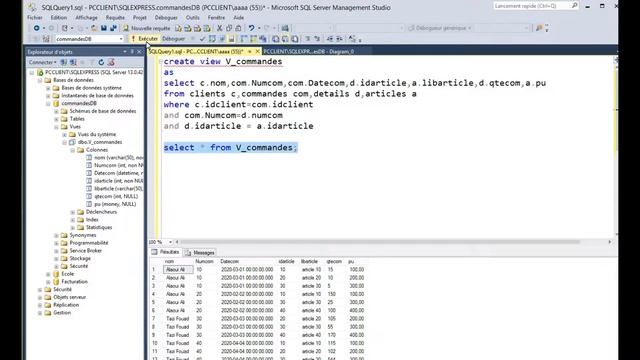Open the Affichage menu

(86, 18)
